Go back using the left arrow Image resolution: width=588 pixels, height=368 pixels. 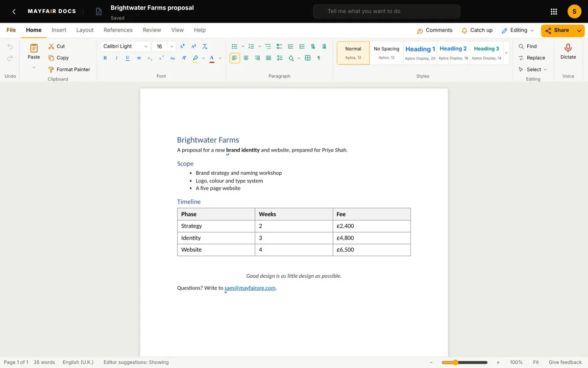point(14,11)
